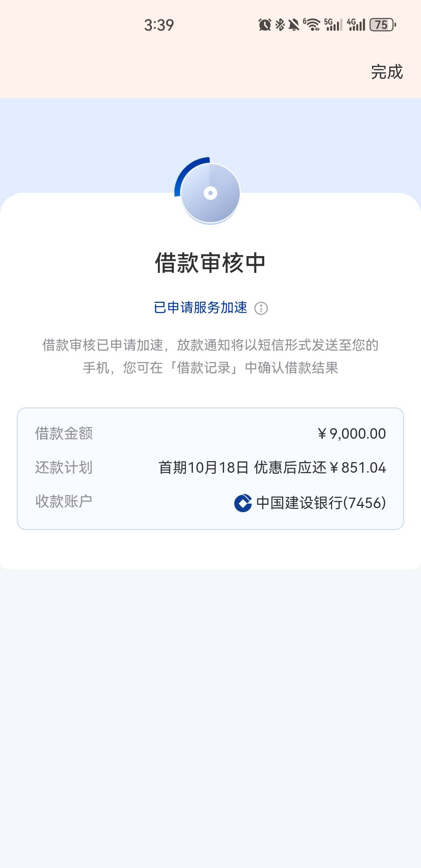Tap the 借款审核中 heading
Screen dimensions: 421x868
[x=210, y=263]
